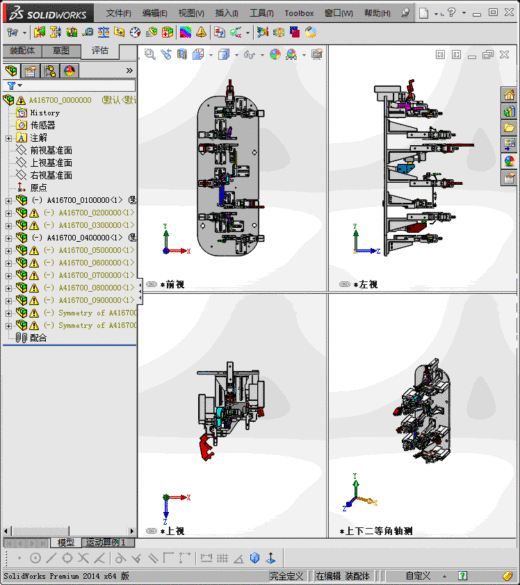Open Appearances color ball icon in task pane
Viewport: 520px width, 585px height.
(x=509, y=161)
